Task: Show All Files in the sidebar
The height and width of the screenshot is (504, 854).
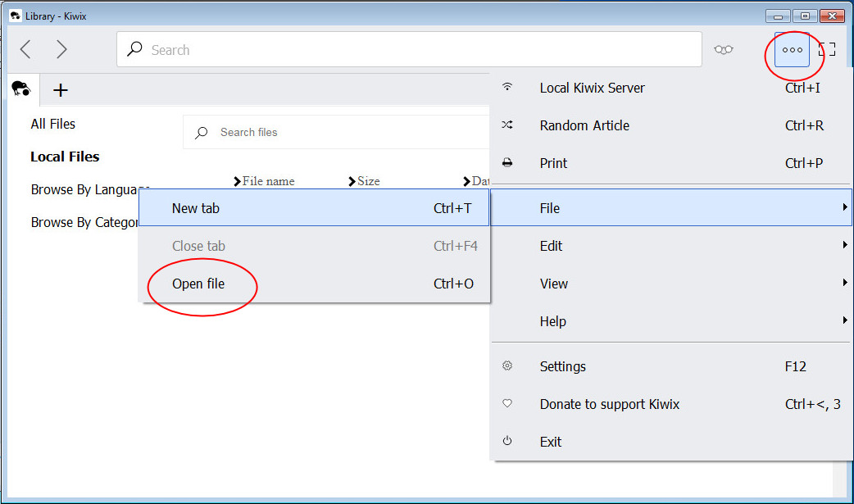Action: (52, 124)
